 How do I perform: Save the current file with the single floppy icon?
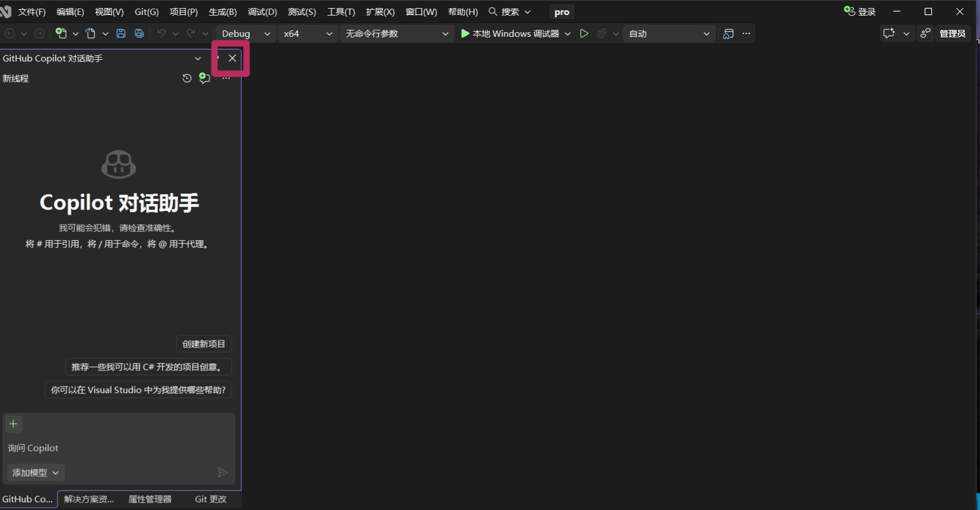click(x=121, y=33)
